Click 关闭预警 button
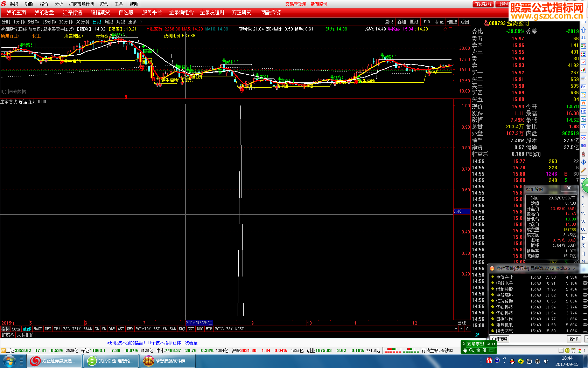 pyautogui.click(x=499, y=339)
